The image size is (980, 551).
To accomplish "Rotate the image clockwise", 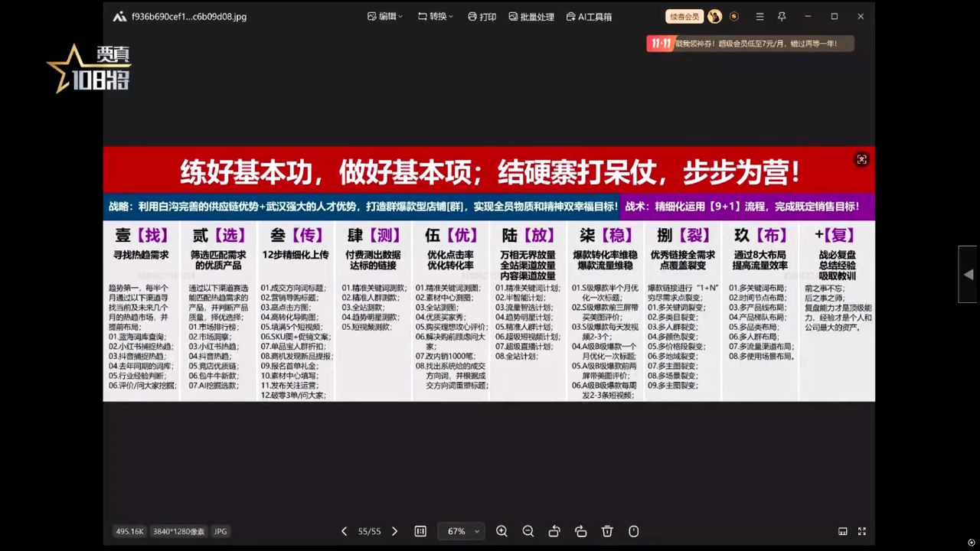I will point(580,531).
